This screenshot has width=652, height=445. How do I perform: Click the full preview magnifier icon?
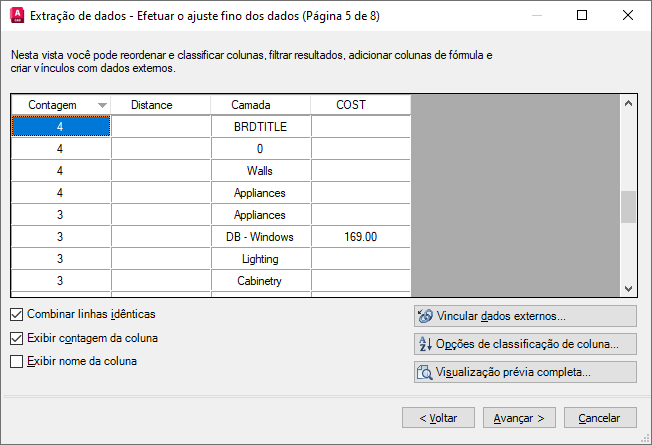425,372
